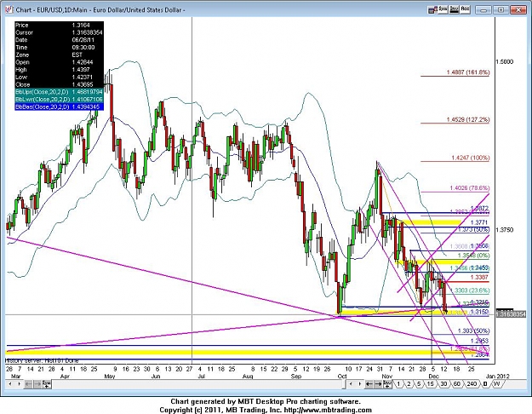
Task: Click the 1.4026 (78.6%) Fibonacci level label
Action: point(470,187)
